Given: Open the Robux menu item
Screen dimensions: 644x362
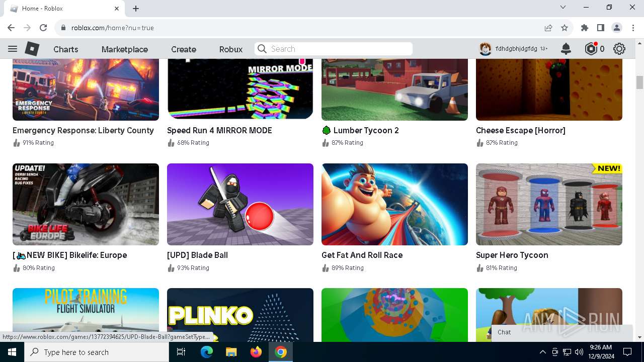Looking at the screenshot, I should [231, 49].
